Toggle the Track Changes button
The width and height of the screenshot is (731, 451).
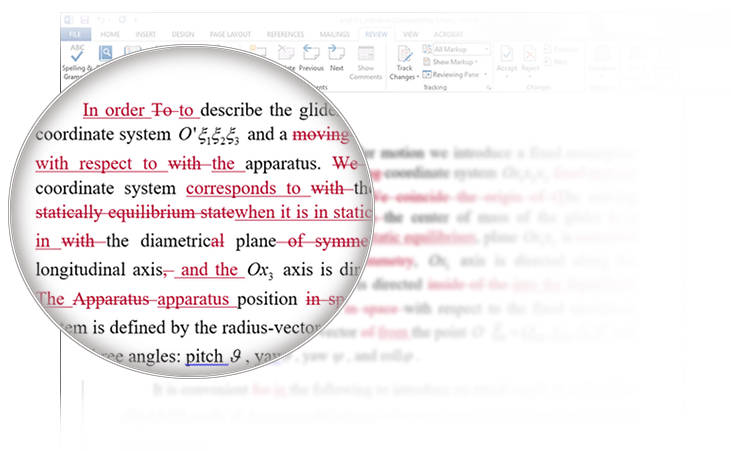404,63
